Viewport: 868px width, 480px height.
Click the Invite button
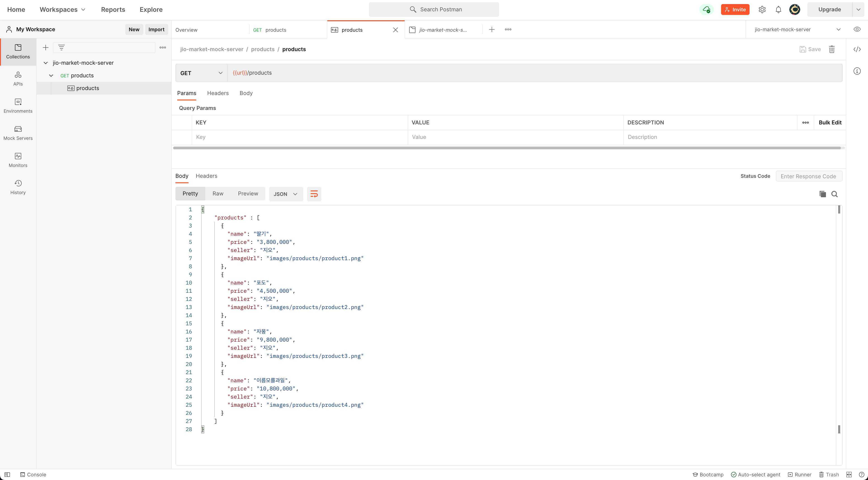point(735,10)
